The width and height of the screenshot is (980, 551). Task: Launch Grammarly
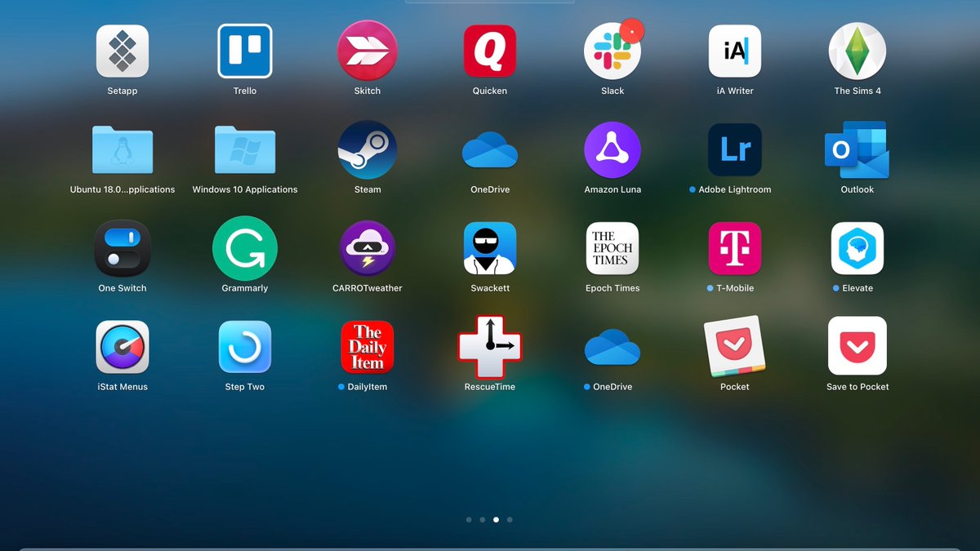point(245,248)
